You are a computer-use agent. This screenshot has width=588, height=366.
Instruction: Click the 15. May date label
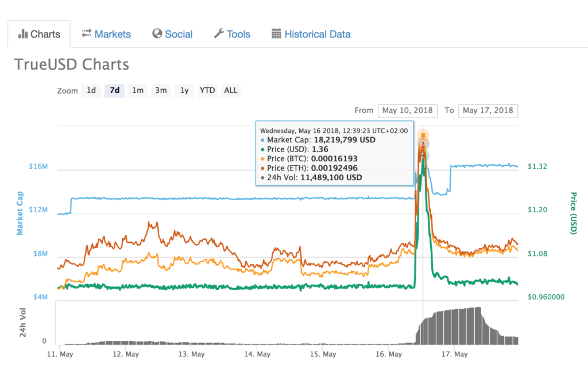(x=323, y=354)
